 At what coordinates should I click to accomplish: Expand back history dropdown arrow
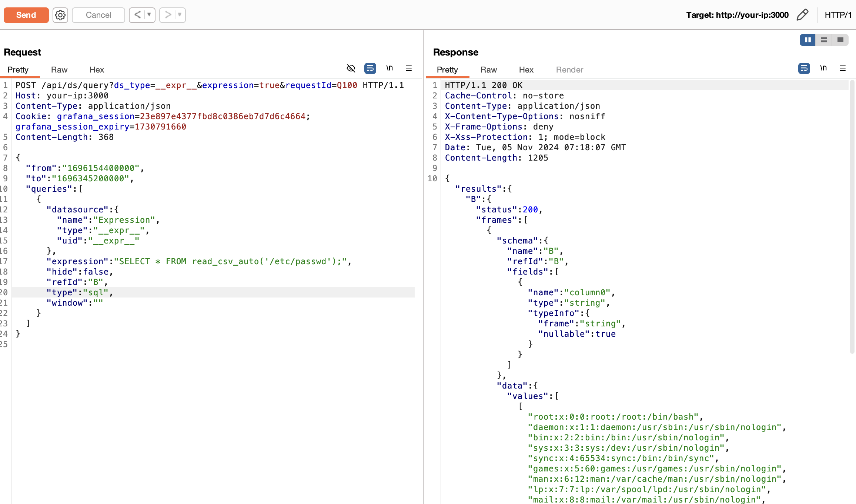tap(149, 15)
